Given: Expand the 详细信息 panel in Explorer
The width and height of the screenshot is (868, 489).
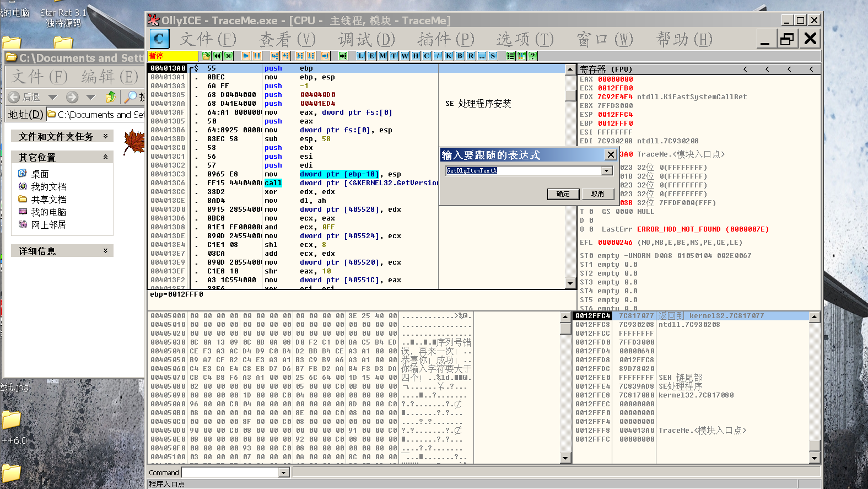Looking at the screenshot, I should (x=105, y=251).
